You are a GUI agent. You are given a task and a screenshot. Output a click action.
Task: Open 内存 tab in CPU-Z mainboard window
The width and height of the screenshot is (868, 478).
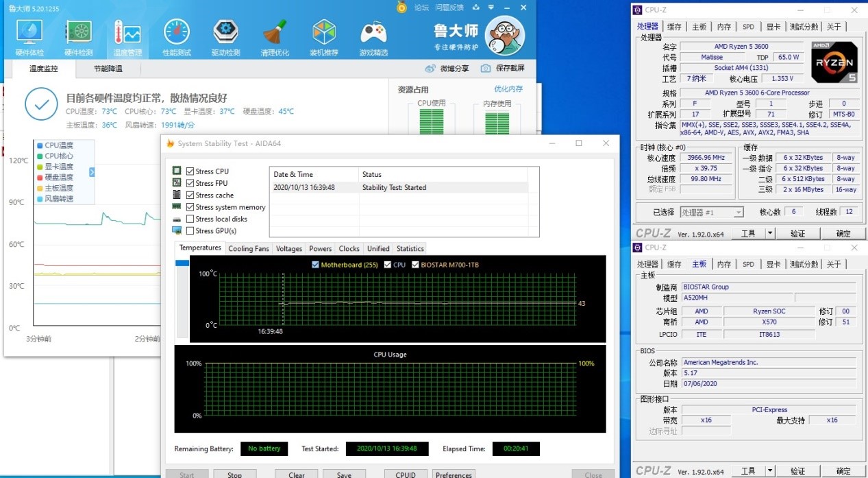click(723, 264)
